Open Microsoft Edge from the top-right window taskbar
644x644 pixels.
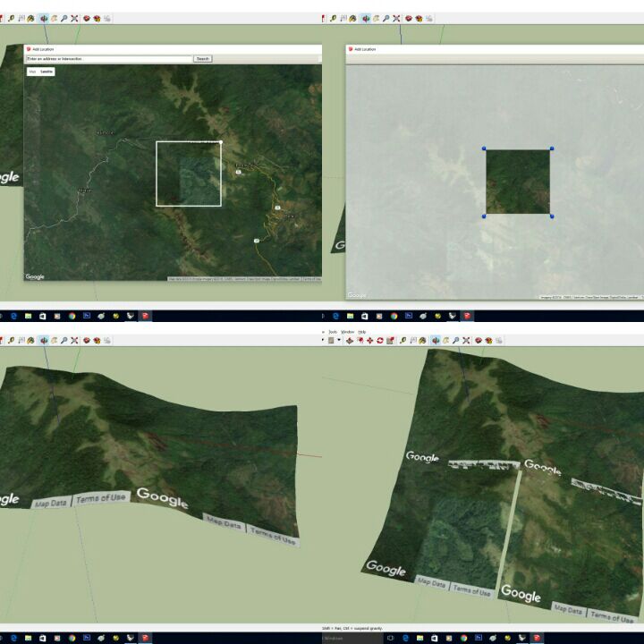[336, 316]
